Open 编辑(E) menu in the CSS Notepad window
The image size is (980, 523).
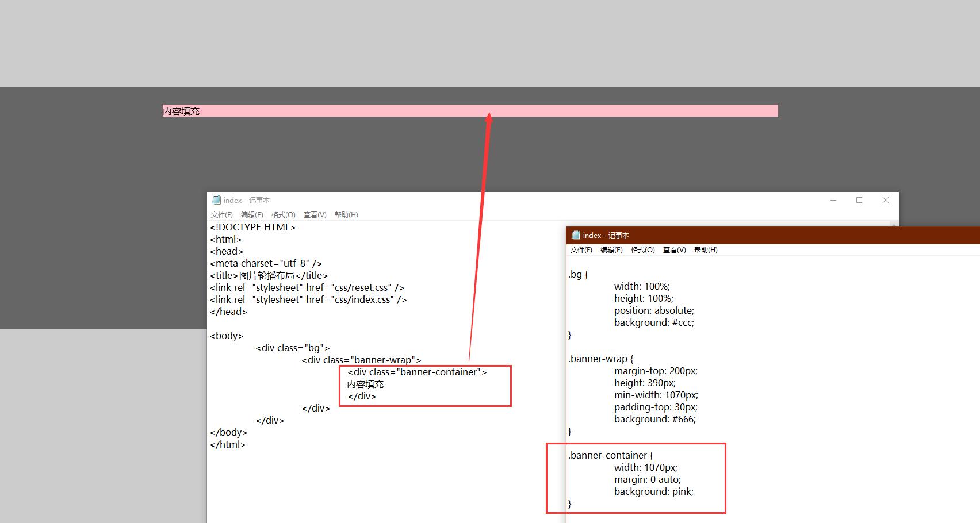(x=611, y=250)
